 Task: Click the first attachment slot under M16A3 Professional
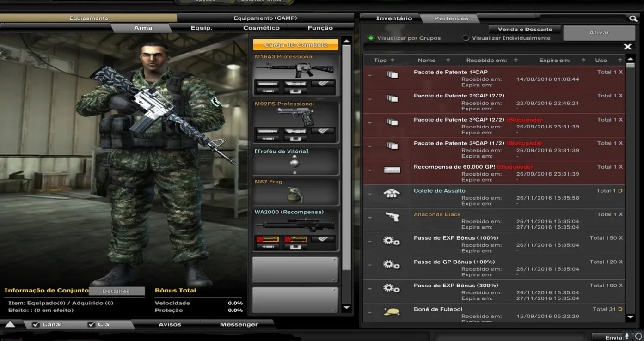267,84
